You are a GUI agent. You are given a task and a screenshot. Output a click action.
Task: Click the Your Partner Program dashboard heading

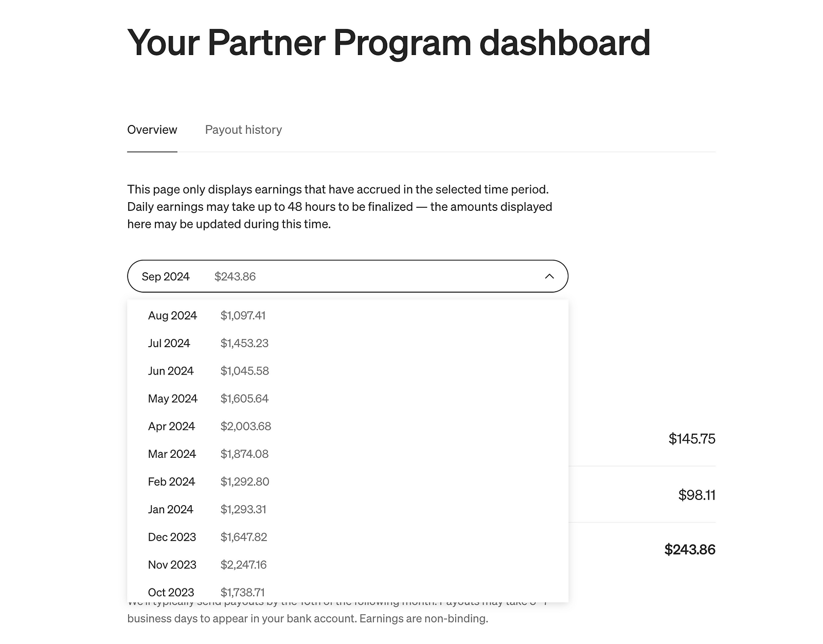tap(389, 44)
